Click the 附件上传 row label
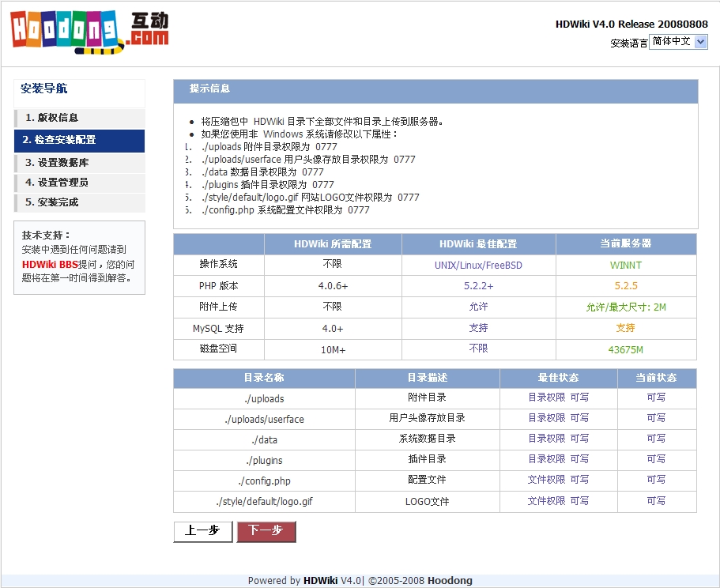720x588 pixels. (x=219, y=307)
